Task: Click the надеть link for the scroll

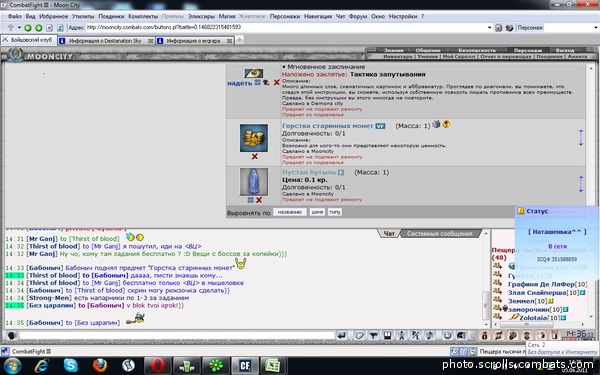Action: click(x=240, y=83)
